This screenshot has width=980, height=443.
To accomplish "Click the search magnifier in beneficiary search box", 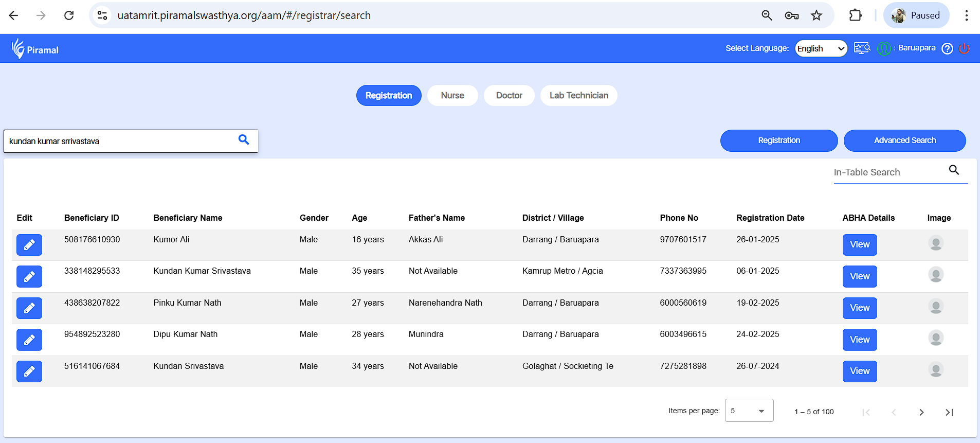I will pos(244,140).
